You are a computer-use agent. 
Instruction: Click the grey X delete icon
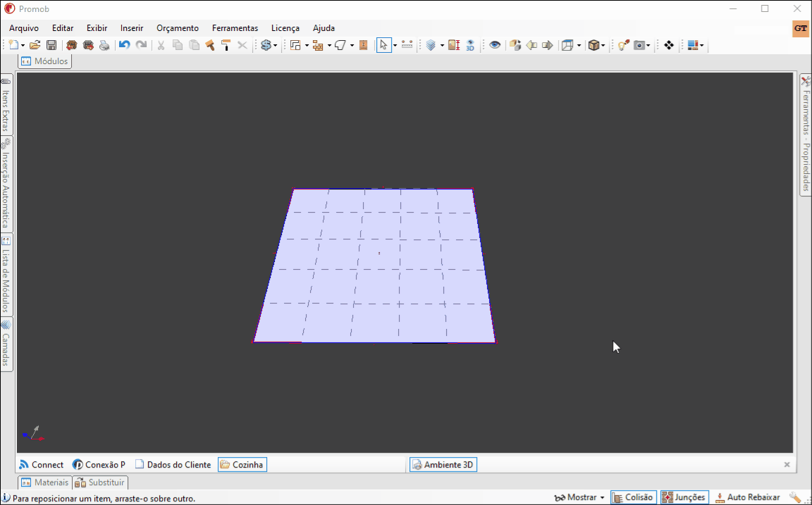pyautogui.click(x=242, y=45)
